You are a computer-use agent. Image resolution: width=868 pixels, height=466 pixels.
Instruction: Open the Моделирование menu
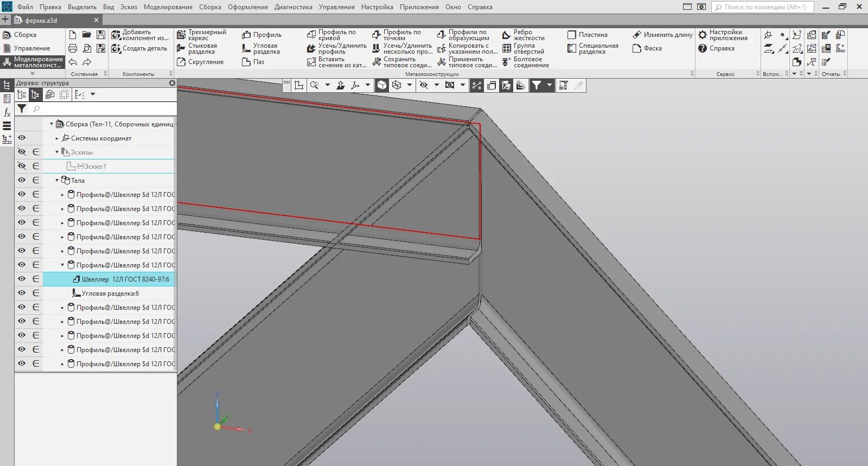tap(168, 7)
